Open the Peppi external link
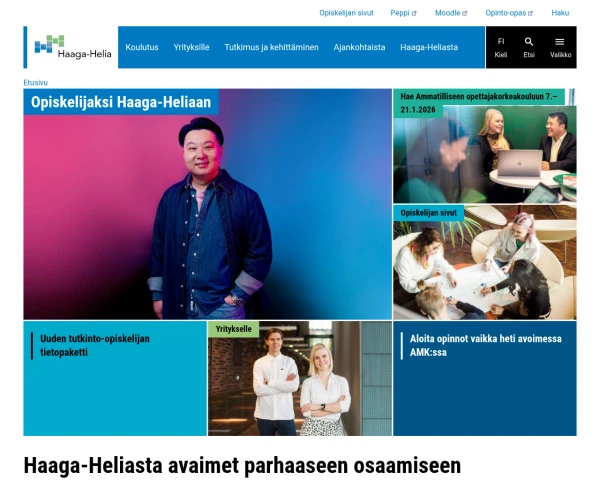Image resolution: width=600 pixels, height=480 pixels. click(x=403, y=13)
